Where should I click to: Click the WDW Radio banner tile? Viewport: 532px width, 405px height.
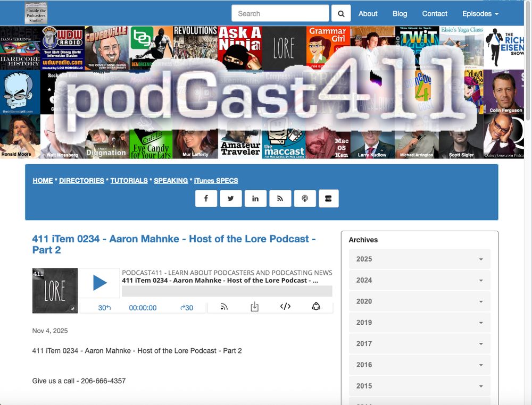[63, 48]
